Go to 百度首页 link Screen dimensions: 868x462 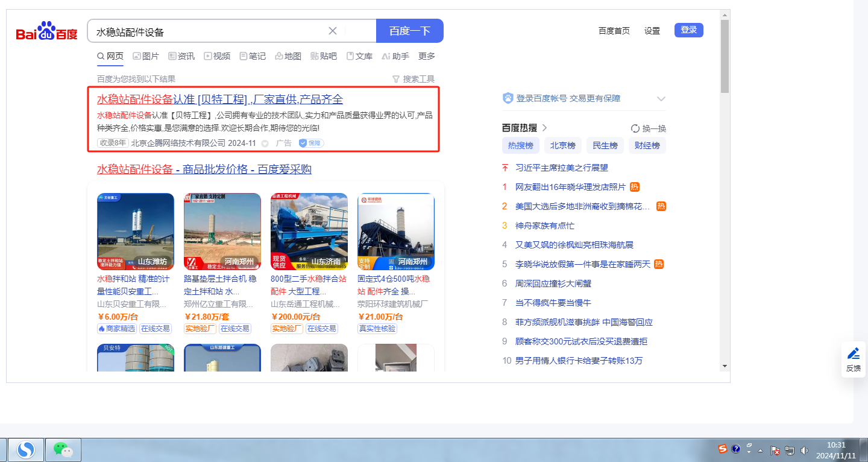[614, 31]
